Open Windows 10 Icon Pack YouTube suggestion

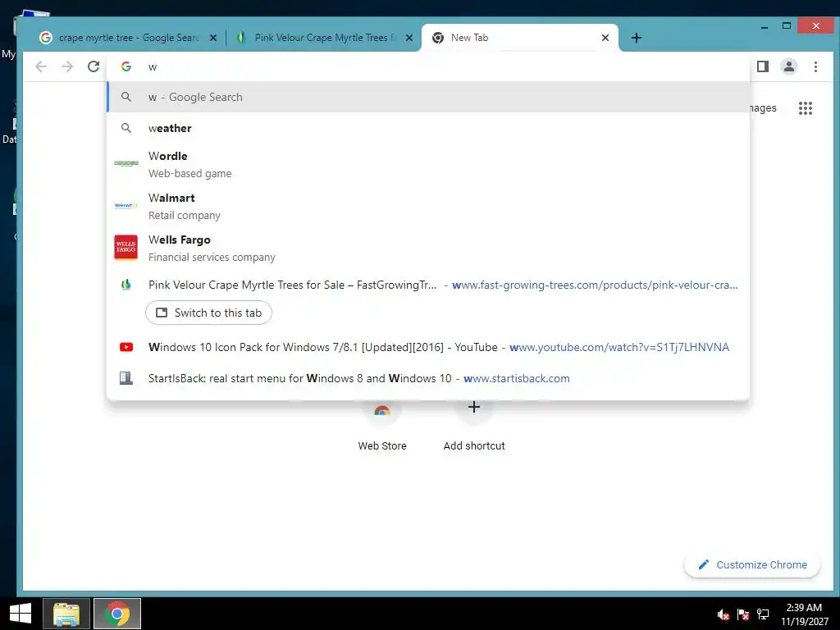click(428, 347)
